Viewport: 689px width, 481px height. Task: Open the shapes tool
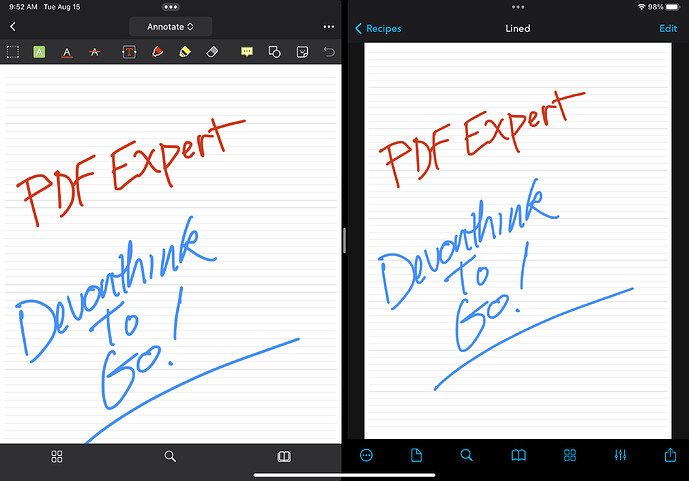click(275, 52)
